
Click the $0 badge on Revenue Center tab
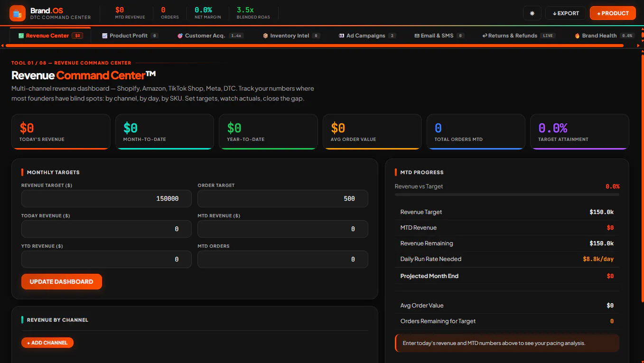pos(78,36)
